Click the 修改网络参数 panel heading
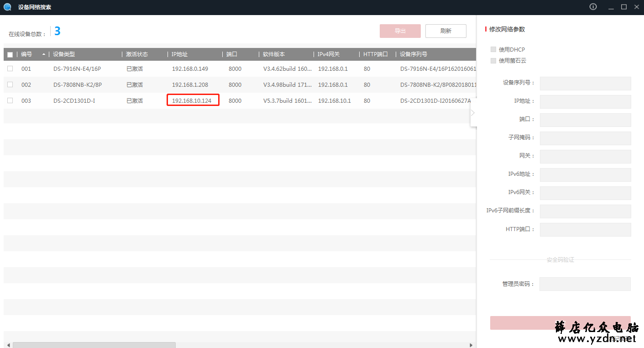 [507, 29]
